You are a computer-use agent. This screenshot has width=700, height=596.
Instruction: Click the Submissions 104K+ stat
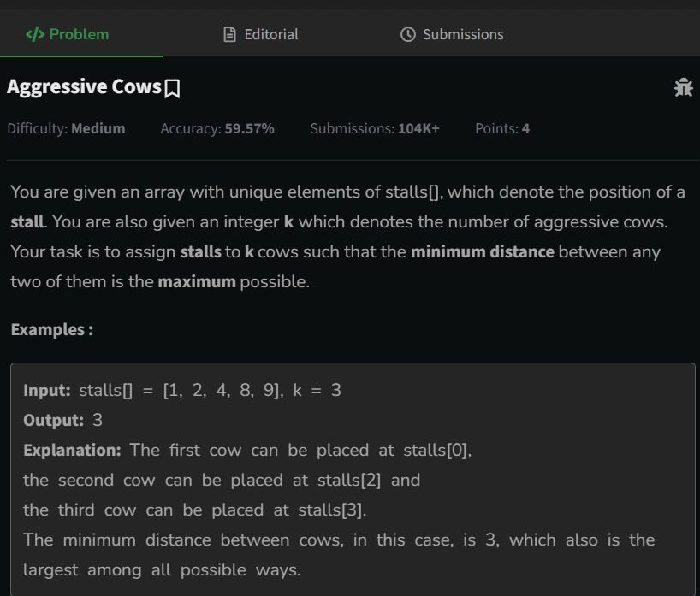375,128
